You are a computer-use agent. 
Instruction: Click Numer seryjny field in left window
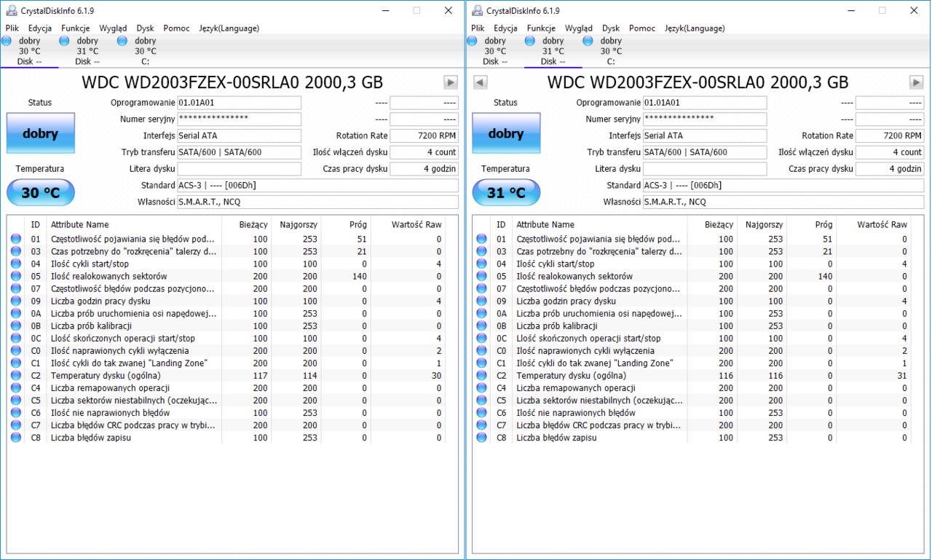click(x=239, y=119)
